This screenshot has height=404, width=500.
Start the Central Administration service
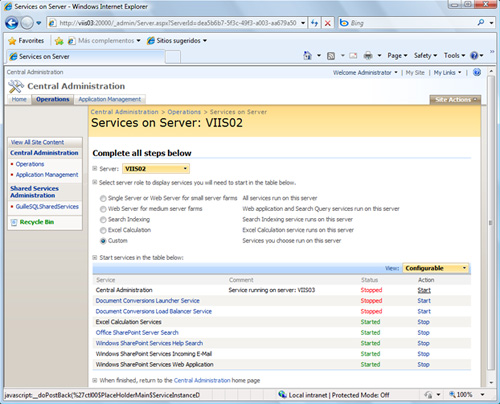coord(424,290)
